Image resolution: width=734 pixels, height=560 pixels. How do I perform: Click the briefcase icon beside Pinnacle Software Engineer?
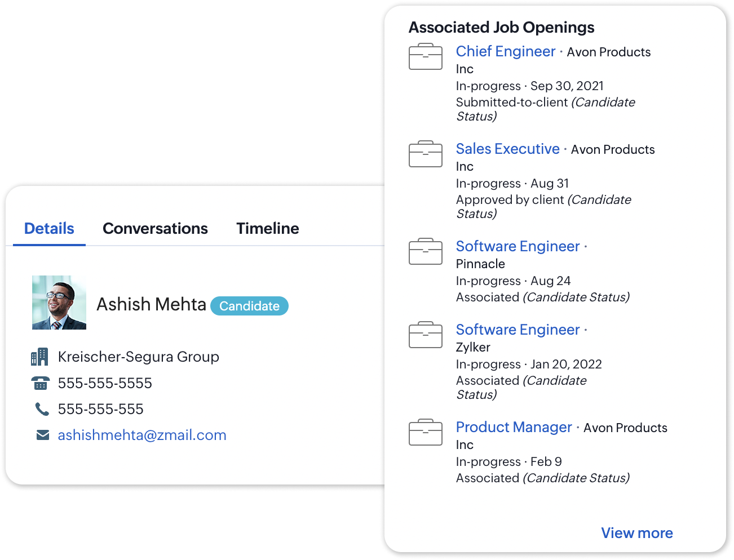tap(426, 251)
